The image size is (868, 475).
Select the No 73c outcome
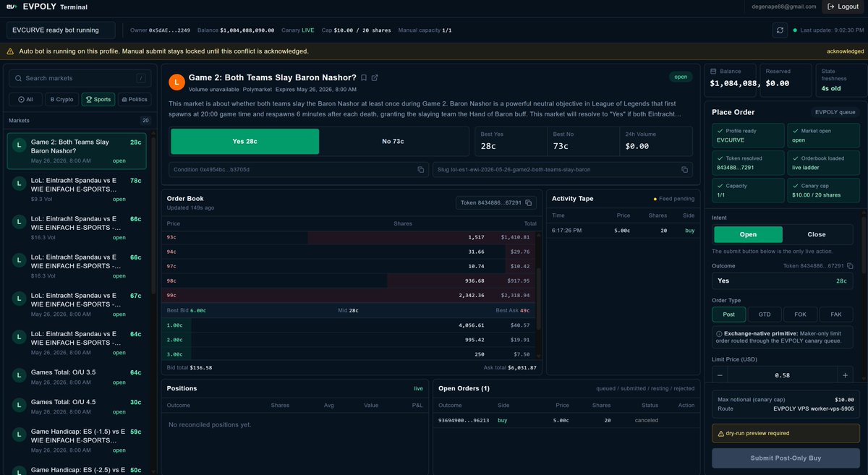coord(393,142)
